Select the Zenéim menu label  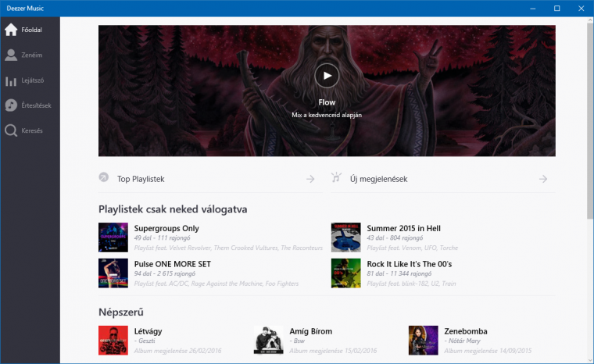[x=32, y=55]
